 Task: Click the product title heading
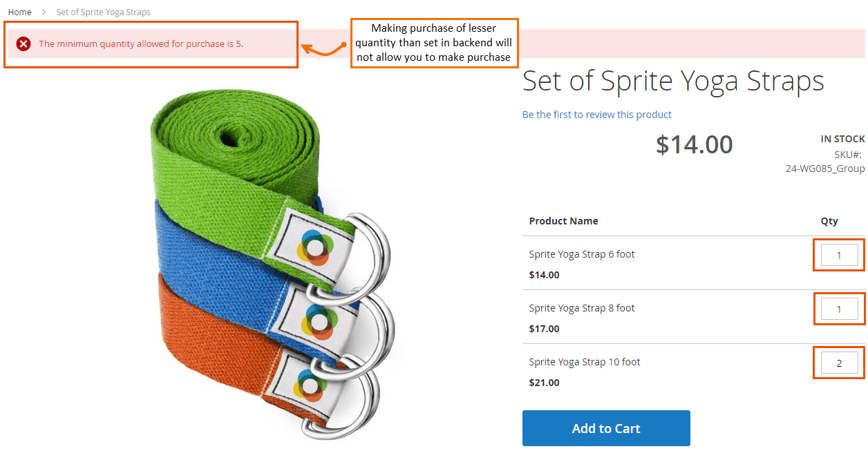coord(672,81)
